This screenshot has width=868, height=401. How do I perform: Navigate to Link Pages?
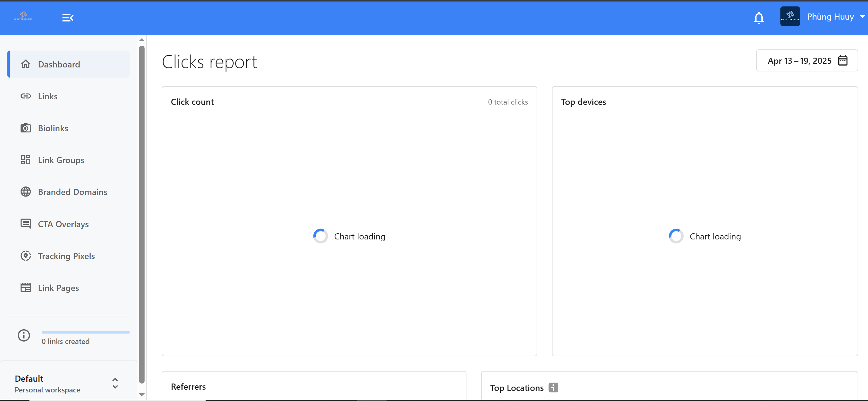[69, 288]
